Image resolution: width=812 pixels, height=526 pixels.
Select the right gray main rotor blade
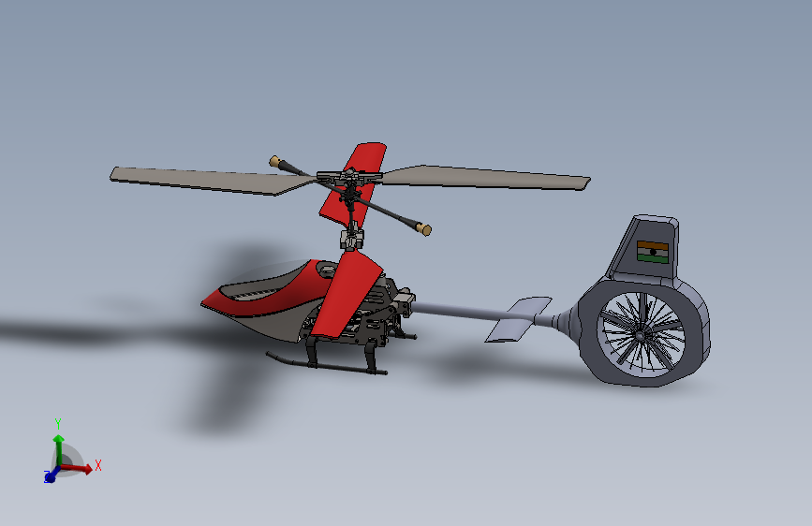click(x=487, y=178)
